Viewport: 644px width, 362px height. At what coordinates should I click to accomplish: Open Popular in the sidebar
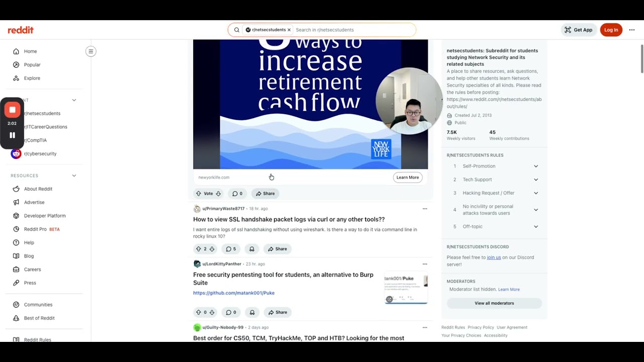32,65
